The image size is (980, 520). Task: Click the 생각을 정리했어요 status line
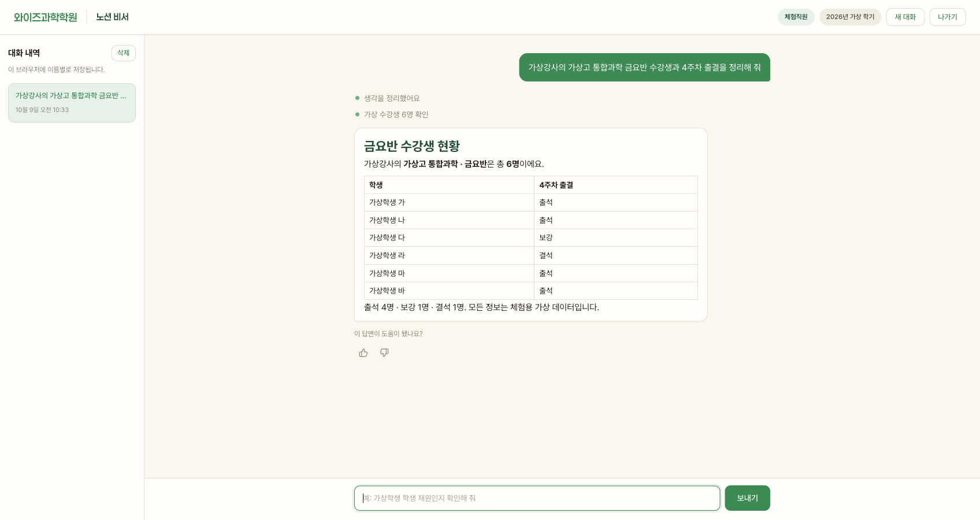pyautogui.click(x=392, y=98)
